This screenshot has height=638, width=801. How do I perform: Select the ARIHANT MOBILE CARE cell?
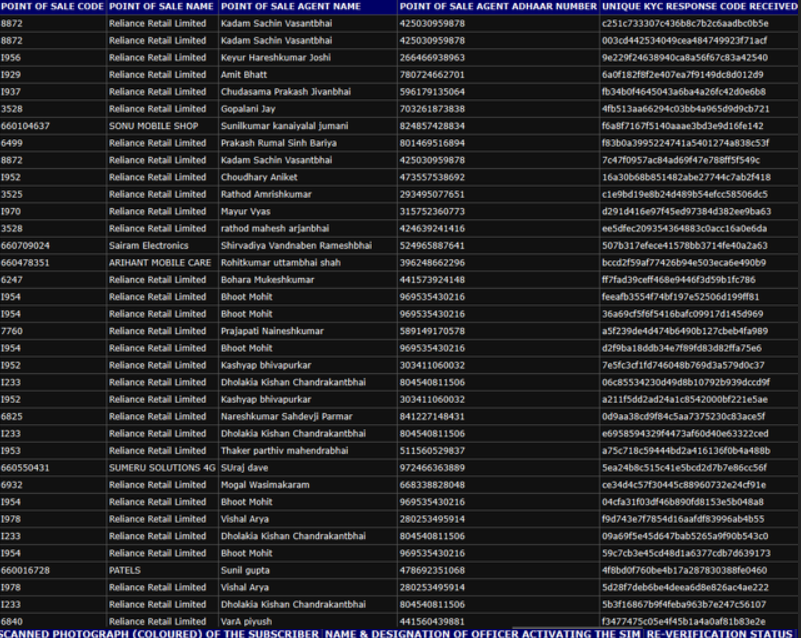pos(160,262)
